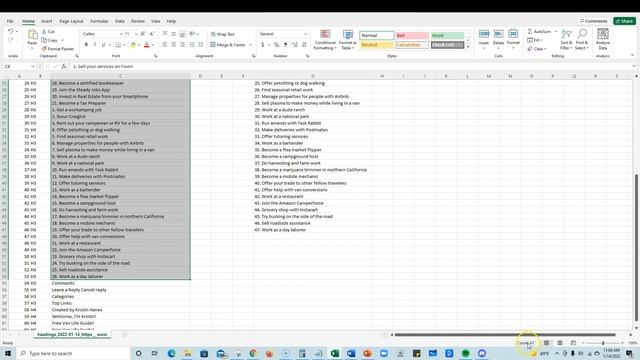Click the Insert Function fx icon
The width and height of the screenshot is (640, 360).
click(x=64, y=66)
